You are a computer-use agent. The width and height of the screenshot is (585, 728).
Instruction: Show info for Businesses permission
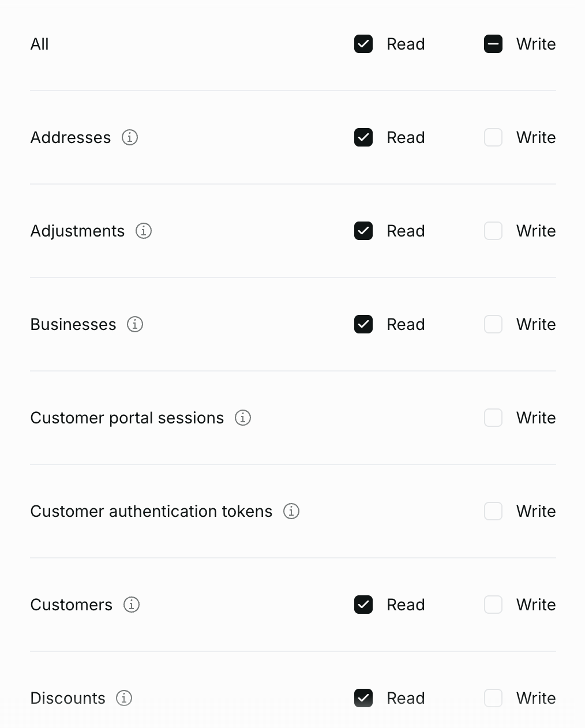click(x=135, y=324)
